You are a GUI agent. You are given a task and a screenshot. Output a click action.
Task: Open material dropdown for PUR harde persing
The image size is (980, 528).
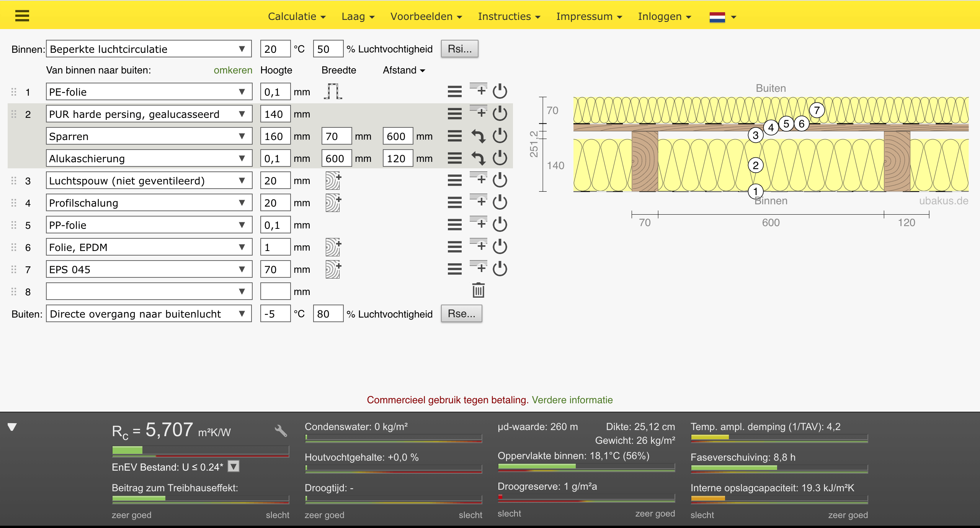149,114
